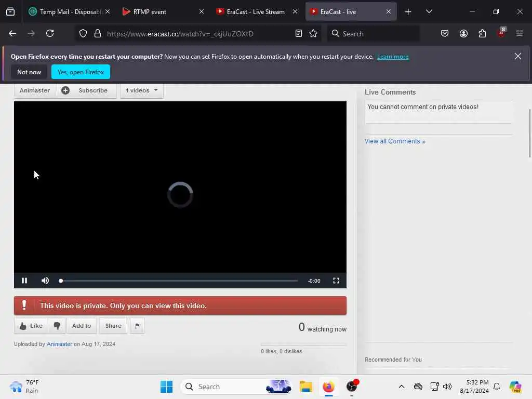The height and width of the screenshot is (399, 532).
Task: Toggle reader view
Action: [x=299, y=33]
